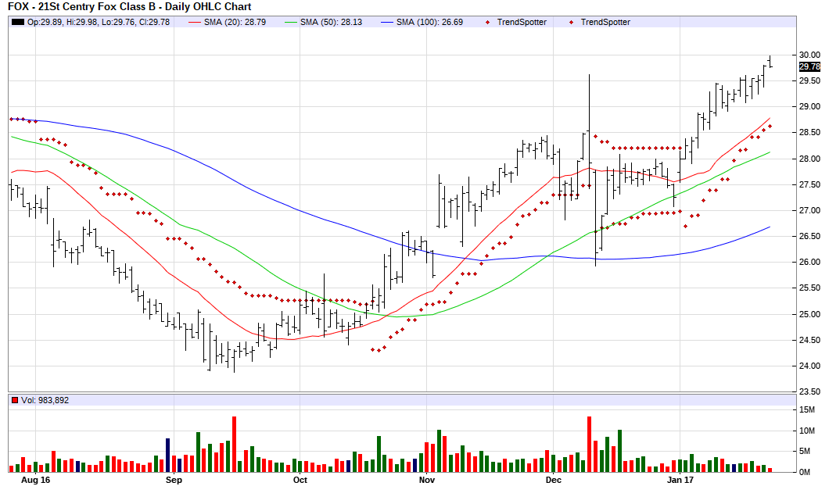The image size is (829, 504).
Task: Click the second TrendSpotter red diamond marker
Action: (x=571, y=22)
